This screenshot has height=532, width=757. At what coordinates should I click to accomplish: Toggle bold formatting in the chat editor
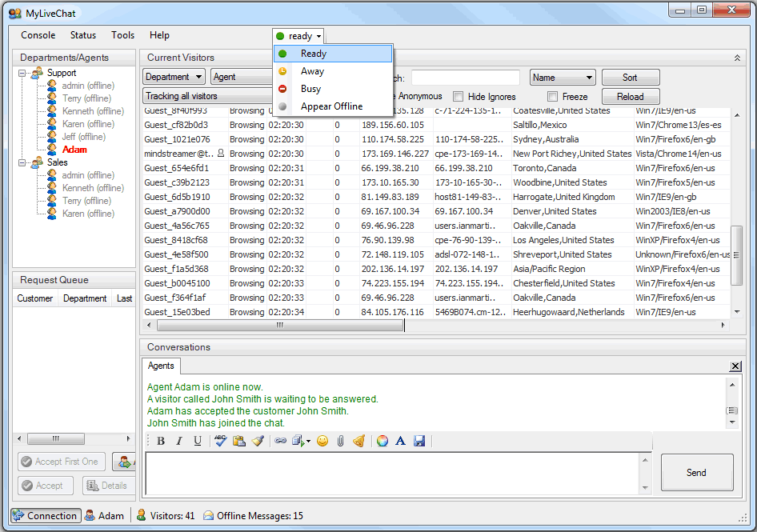tap(161, 441)
